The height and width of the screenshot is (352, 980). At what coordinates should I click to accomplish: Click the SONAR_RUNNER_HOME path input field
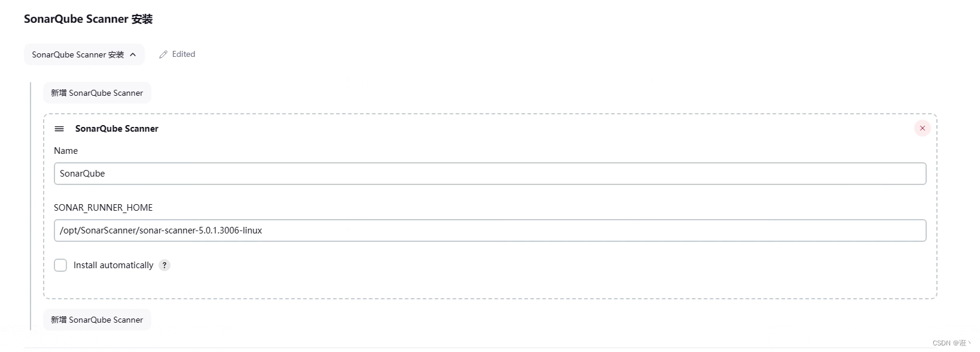491,230
